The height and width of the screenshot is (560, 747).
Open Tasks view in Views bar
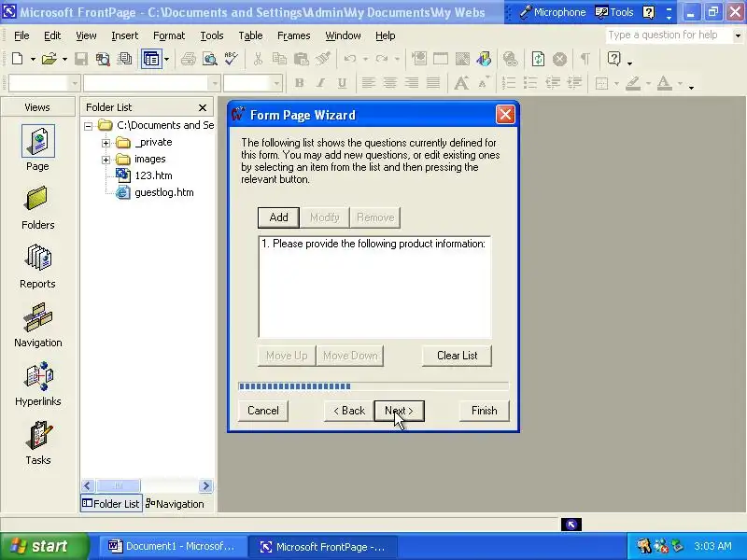[x=37, y=442]
